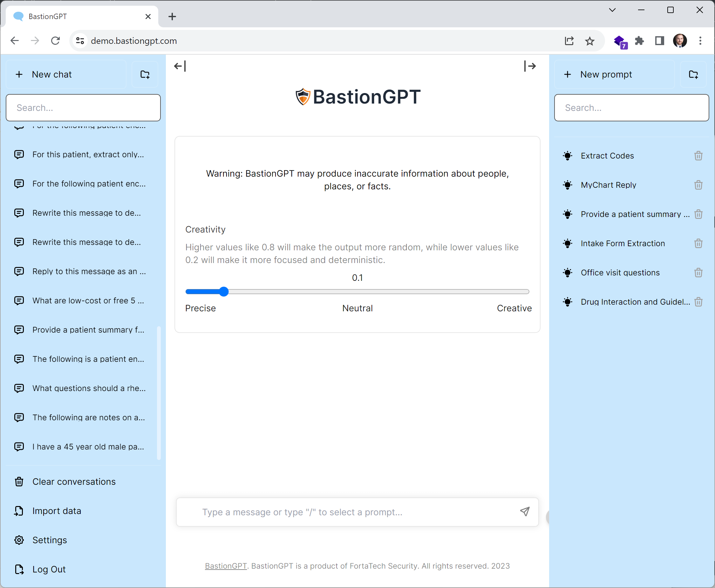This screenshot has height=588, width=715.
Task: Open the tab search dropdown arrow
Action: [x=612, y=10]
